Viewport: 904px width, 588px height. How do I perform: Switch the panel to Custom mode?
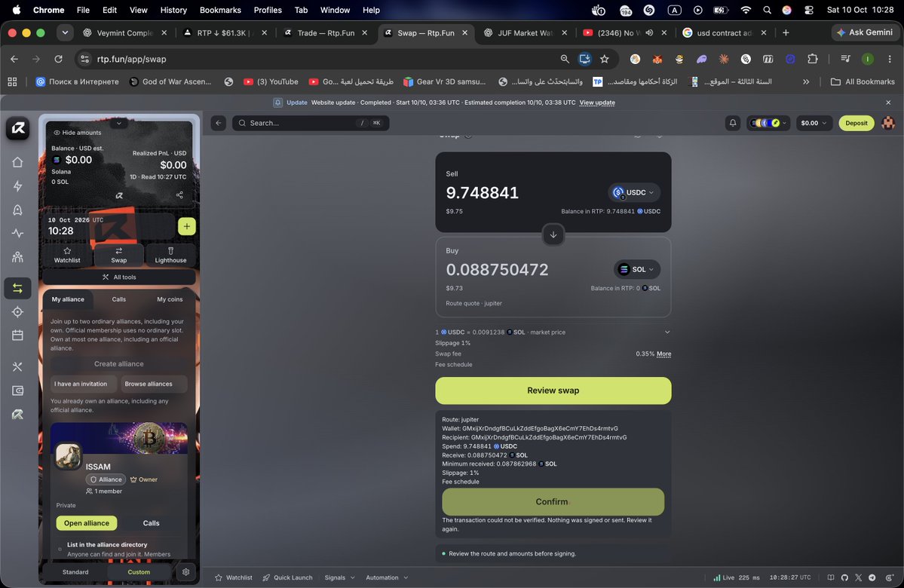click(x=139, y=572)
